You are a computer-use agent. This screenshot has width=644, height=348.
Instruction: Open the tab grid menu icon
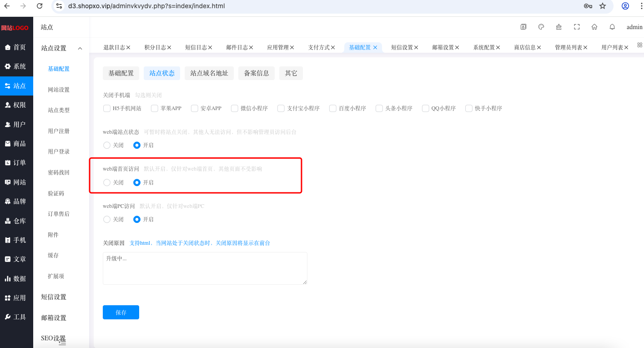click(x=640, y=45)
